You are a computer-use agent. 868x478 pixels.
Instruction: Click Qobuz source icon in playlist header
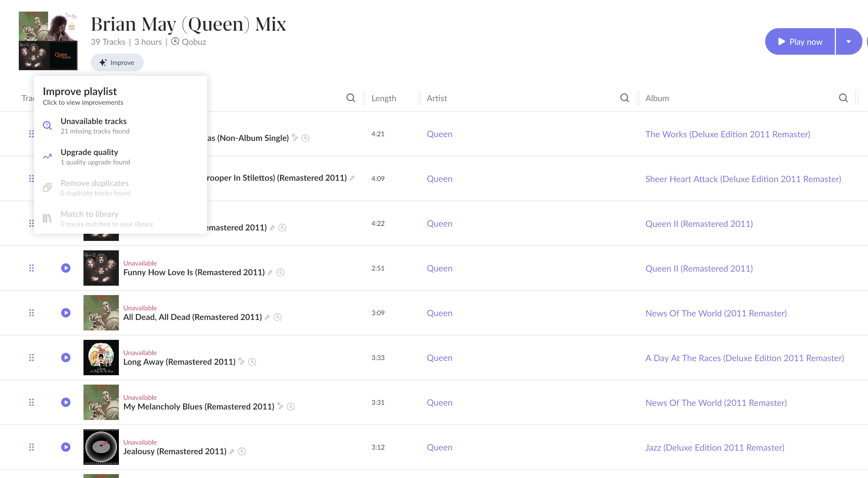175,42
